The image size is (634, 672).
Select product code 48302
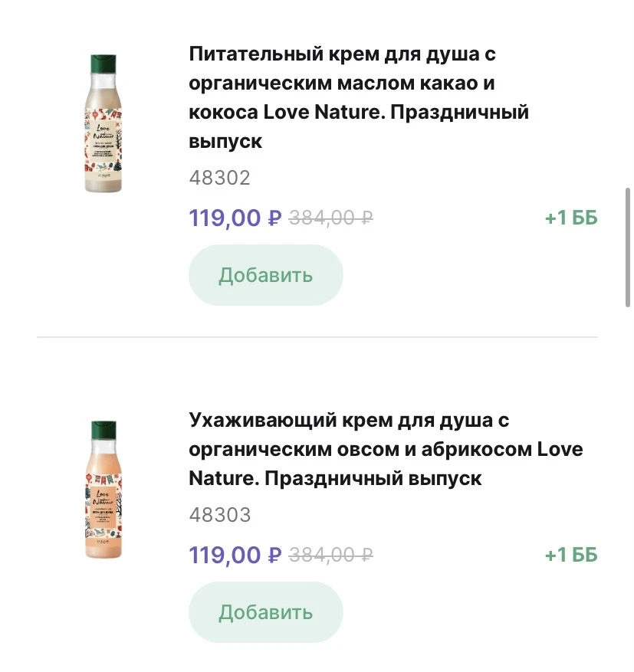[219, 179]
